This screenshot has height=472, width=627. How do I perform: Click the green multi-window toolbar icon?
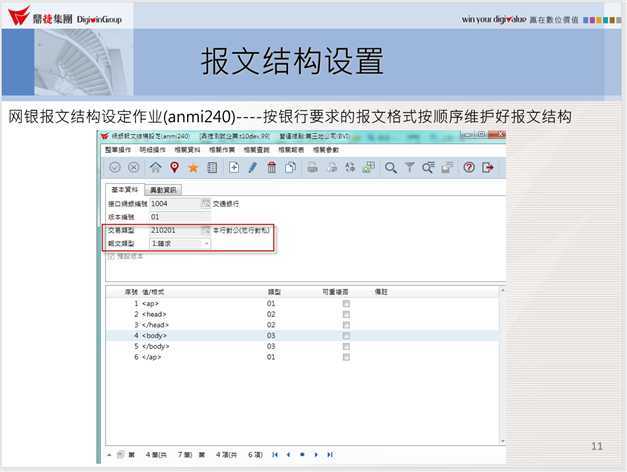(x=368, y=167)
